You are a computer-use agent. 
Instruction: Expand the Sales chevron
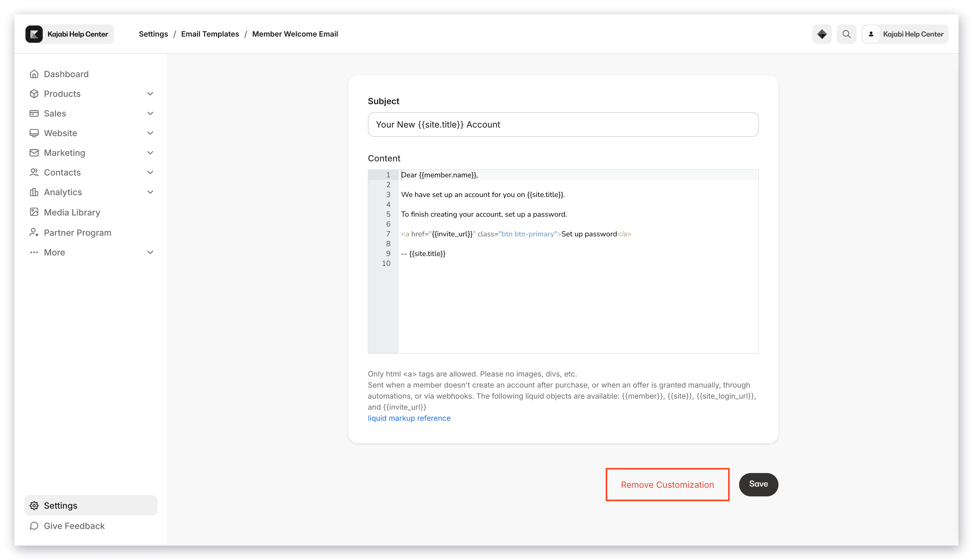point(150,113)
